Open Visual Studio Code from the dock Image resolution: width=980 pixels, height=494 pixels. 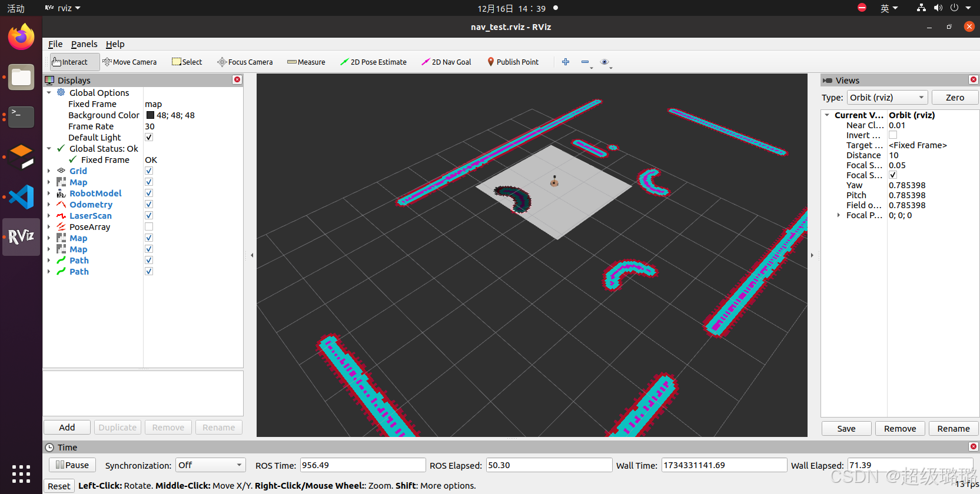tap(21, 197)
